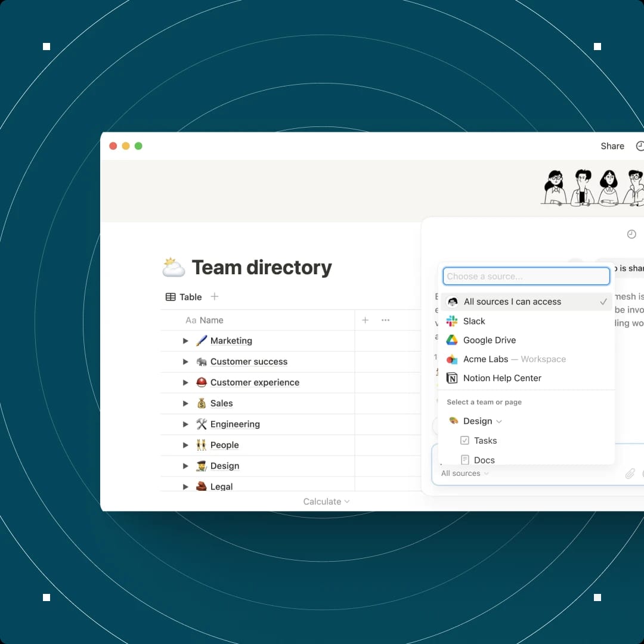
Task: Select Slack from the source menu
Action: tap(474, 321)
